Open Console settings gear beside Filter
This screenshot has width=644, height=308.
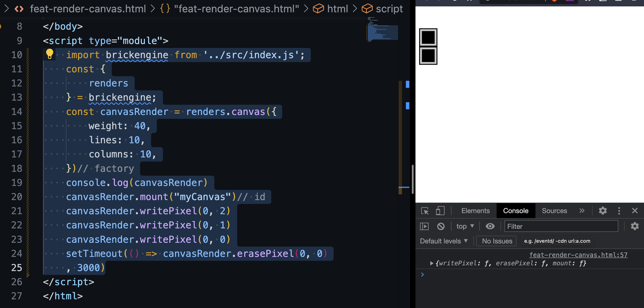tap(634, 226)
